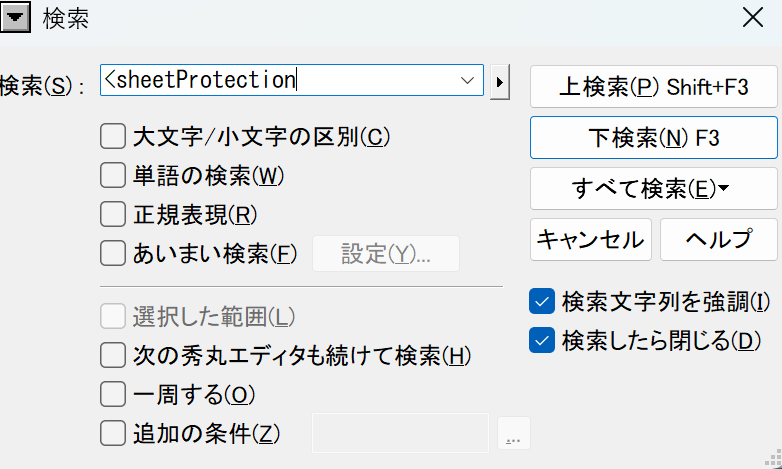Open the search history dropdown arrow
The image size is (782, 469).
(467, 80)
